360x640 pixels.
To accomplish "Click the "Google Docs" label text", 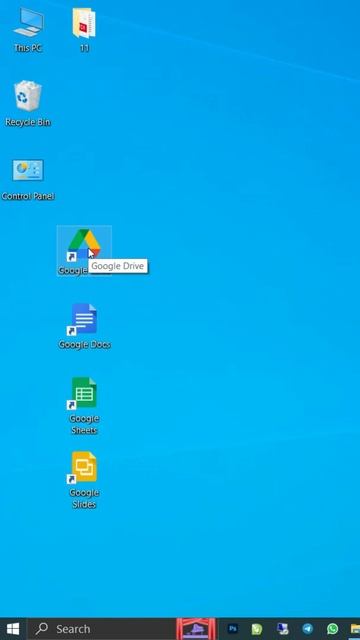I will coord(84,344).
